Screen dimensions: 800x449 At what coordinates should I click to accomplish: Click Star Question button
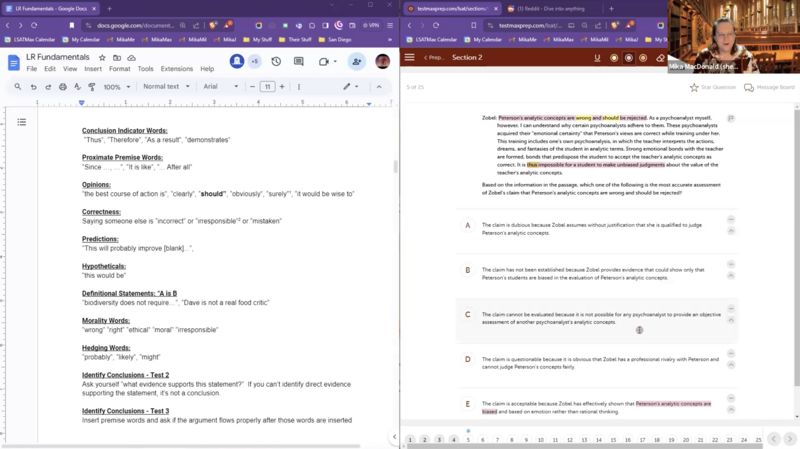713,88
